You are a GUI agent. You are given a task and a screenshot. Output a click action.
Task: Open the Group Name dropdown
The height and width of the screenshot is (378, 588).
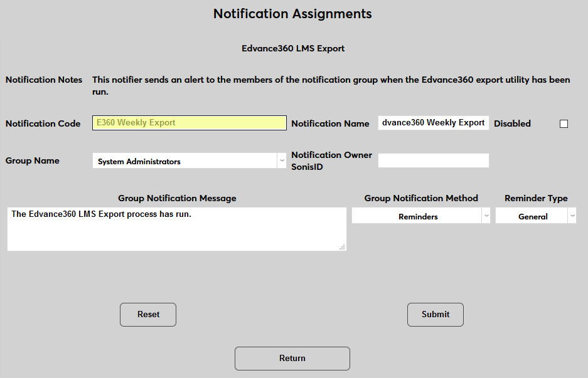190,160
